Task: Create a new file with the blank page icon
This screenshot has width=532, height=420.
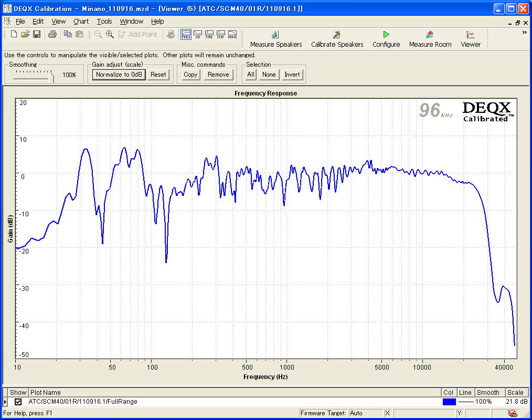Action: click(14, 34)
